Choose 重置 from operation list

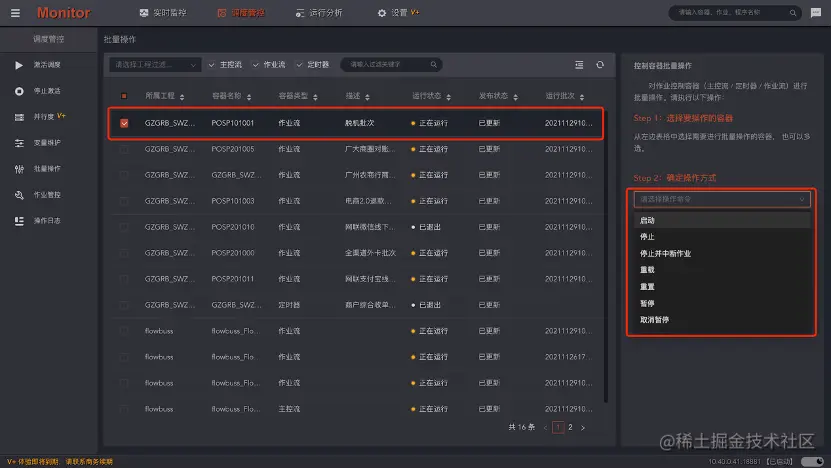[x=722, y=287]
